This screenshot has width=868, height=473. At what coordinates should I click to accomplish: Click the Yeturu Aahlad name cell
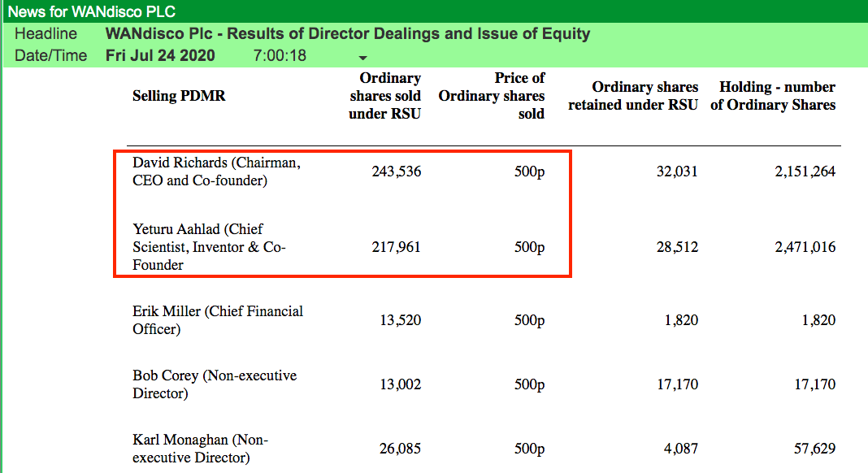[x=209, y=247]
